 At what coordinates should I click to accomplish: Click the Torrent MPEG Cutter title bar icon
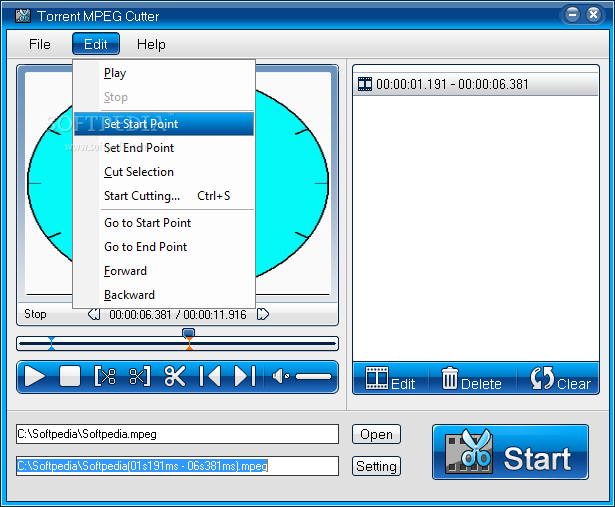(x=23, y=16)
